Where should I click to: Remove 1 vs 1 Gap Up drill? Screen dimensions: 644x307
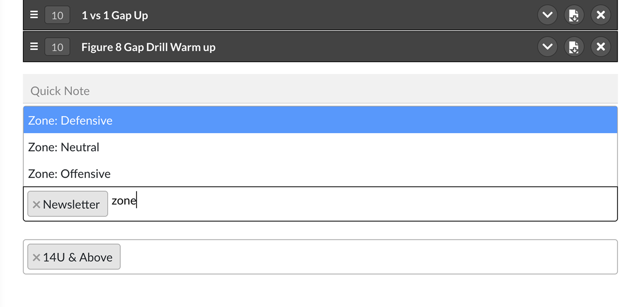tap(601, 15)
